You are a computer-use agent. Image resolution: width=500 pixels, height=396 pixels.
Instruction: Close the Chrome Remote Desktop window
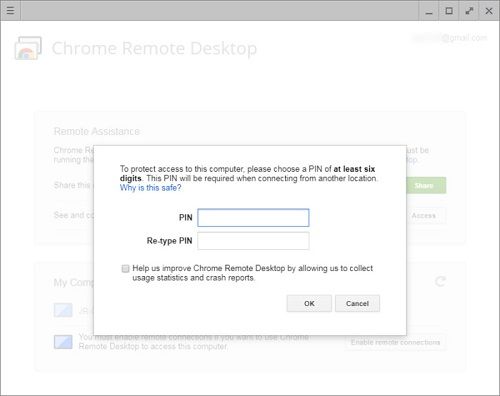pyautogui.click(x=489, y=11)
